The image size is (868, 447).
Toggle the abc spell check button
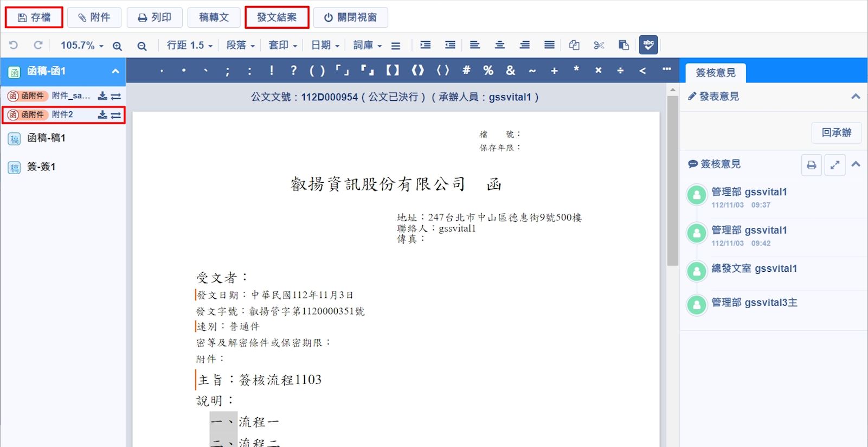point(648,45)
